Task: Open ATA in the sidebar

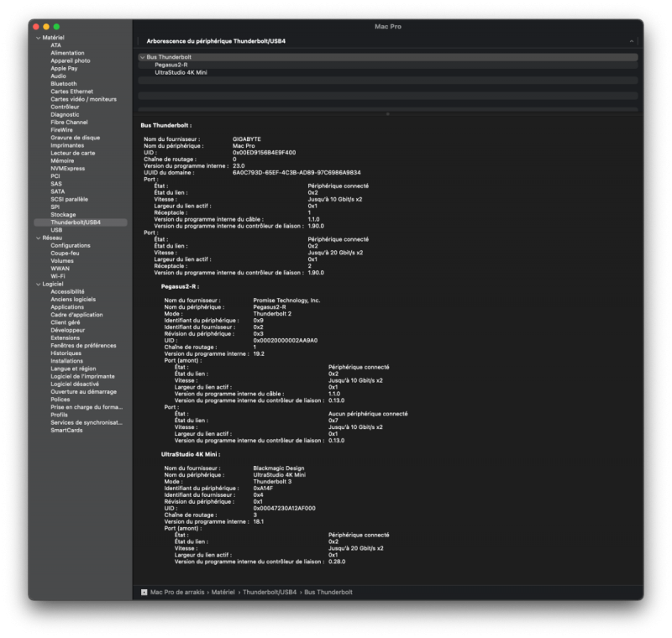Action: [55, 45]
